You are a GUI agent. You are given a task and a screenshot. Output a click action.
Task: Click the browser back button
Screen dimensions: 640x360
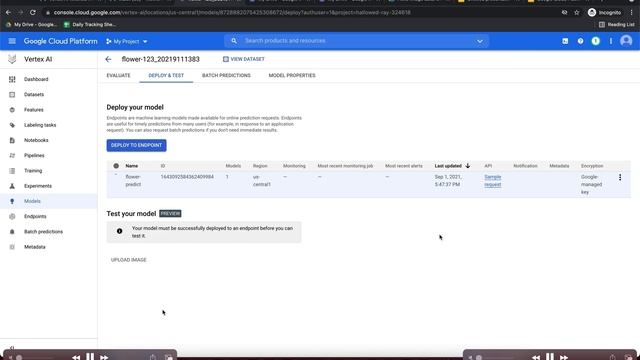[x=8, y=13]
